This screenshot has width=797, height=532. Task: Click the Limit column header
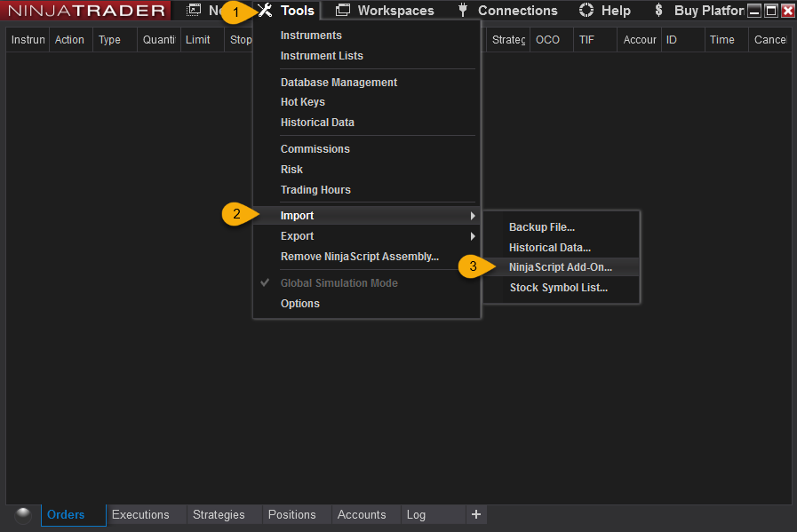[203, 40]
